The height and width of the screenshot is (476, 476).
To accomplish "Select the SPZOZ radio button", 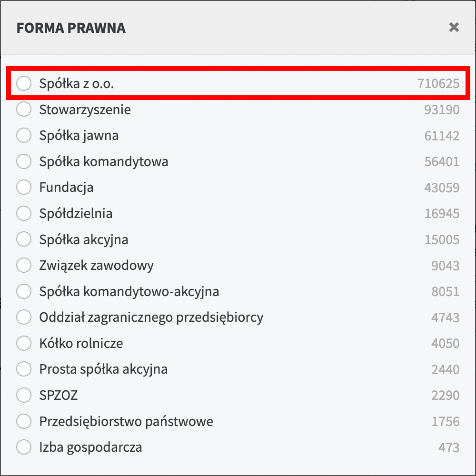I will (x=24, y=395).
